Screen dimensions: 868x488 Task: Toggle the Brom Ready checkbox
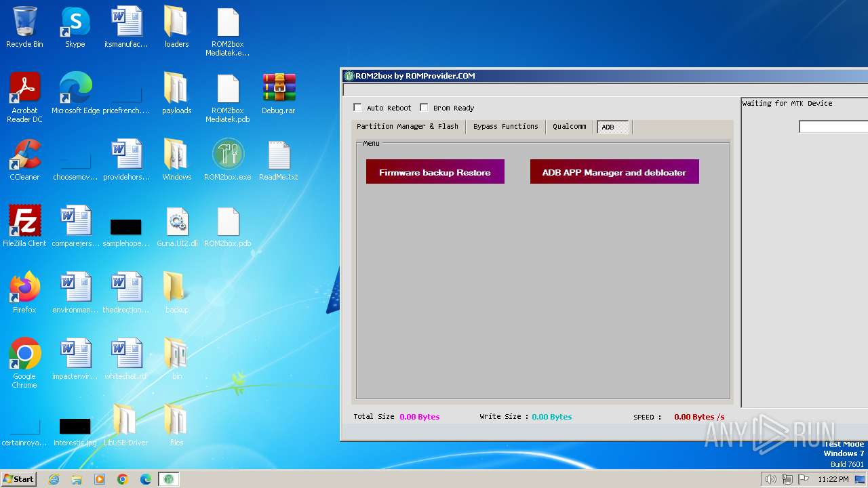click(x=424, y=108)
